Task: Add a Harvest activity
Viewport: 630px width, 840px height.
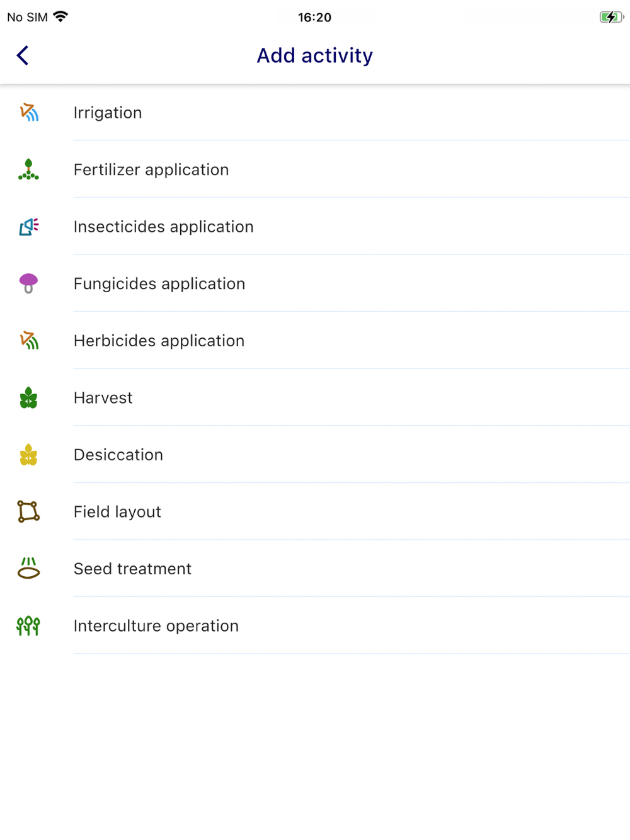Action: pos(103,398)
